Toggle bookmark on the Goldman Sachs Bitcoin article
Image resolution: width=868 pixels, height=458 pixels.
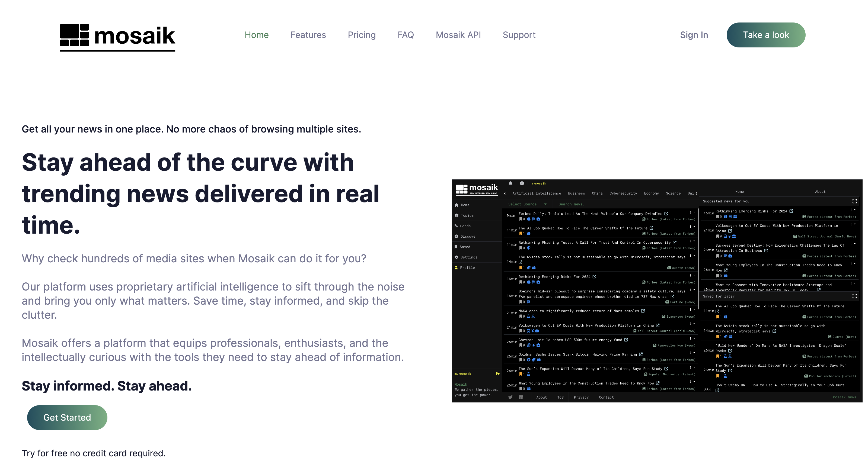(521, 360)
